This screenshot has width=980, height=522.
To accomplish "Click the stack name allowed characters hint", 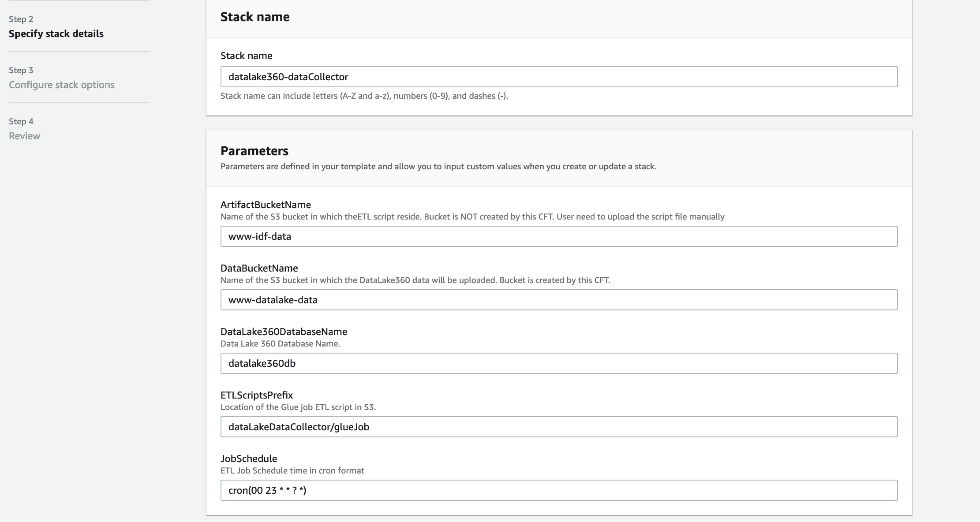I will click(x=364, y=96).
